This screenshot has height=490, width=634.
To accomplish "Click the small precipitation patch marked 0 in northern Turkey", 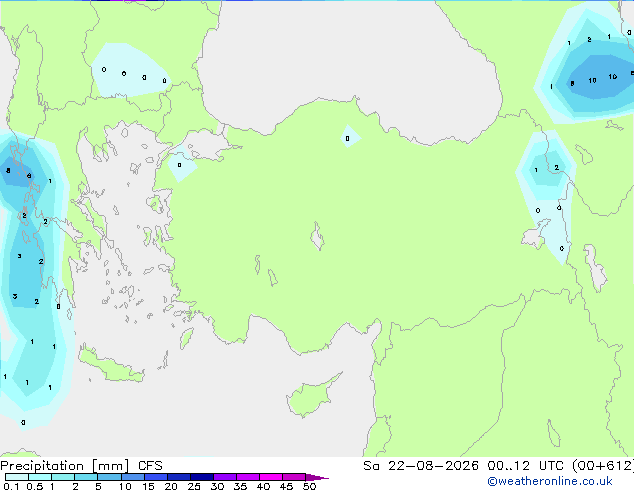I will tap(349, 137).
